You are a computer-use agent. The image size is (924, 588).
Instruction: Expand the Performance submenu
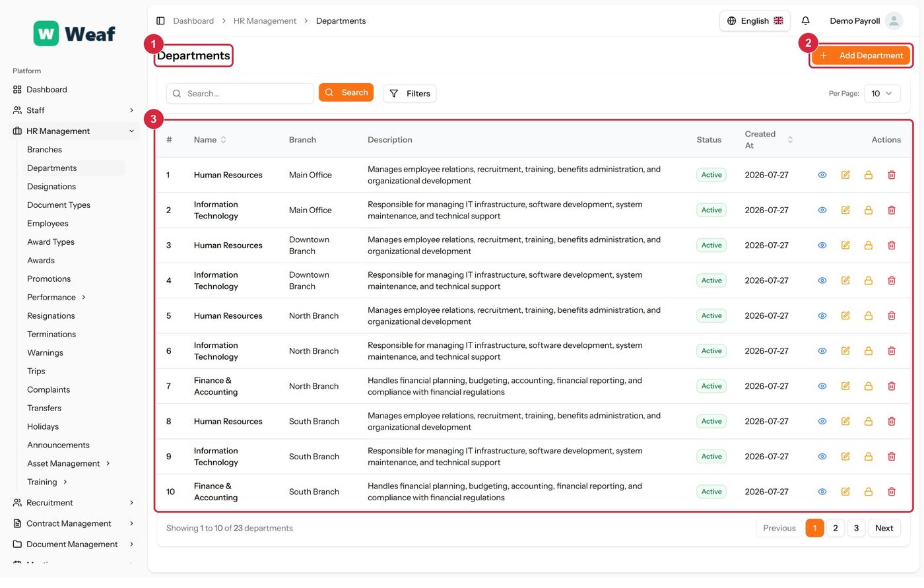pos(56,298)
